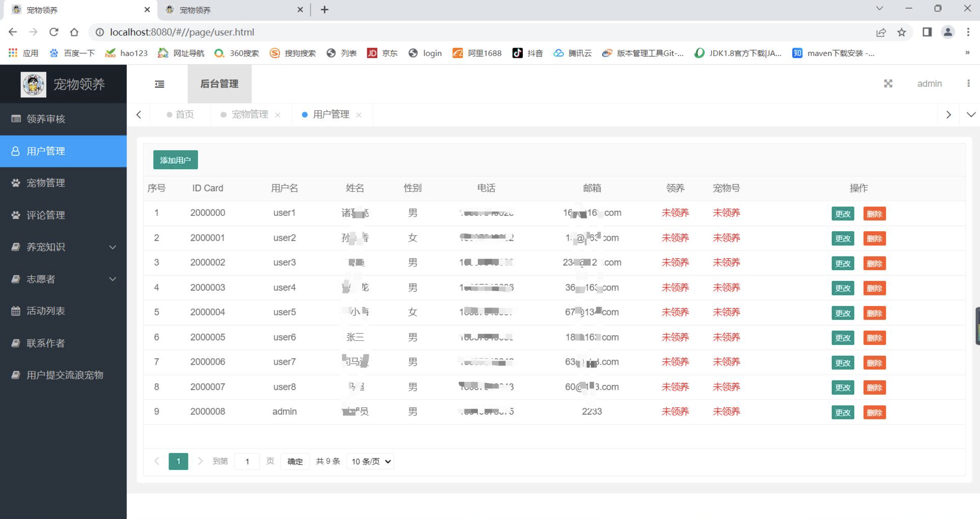Open a new browser tab with plus
This screenshot has height=519, width=980.
click(324, 10)
